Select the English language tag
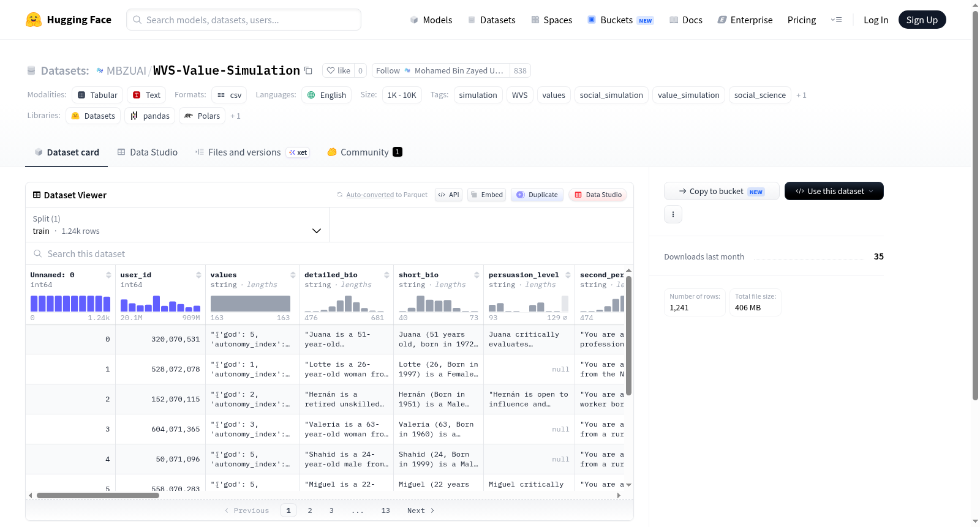This screenshot has width=980, height=527. [x=326, y=95]
